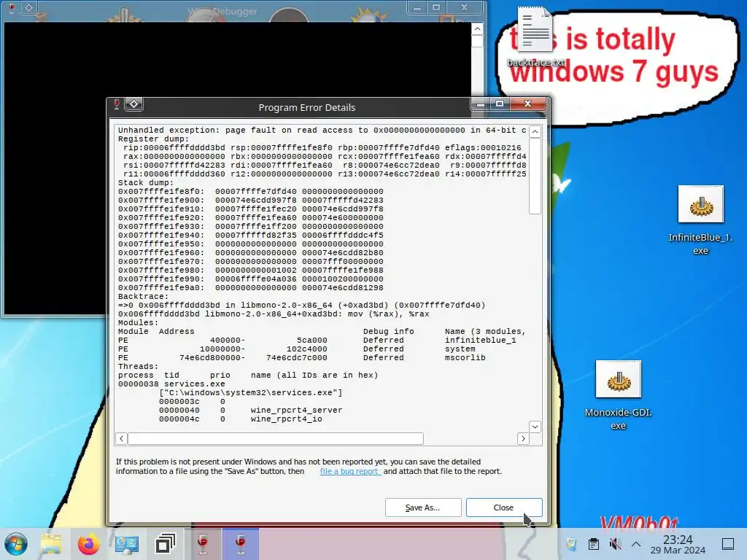Click the "Register dump:" heading

153,139
